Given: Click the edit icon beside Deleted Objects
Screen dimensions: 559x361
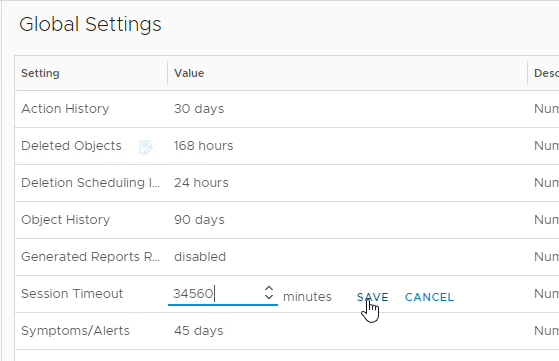Looking at the screenshot, I should pyautogui.click(x=146, y=147).
